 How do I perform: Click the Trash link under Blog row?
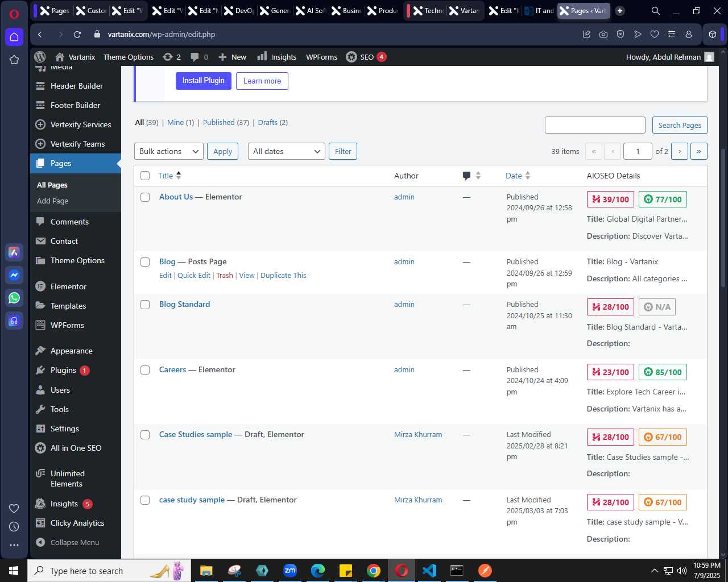pyautogui.click(x=225, y=275)
